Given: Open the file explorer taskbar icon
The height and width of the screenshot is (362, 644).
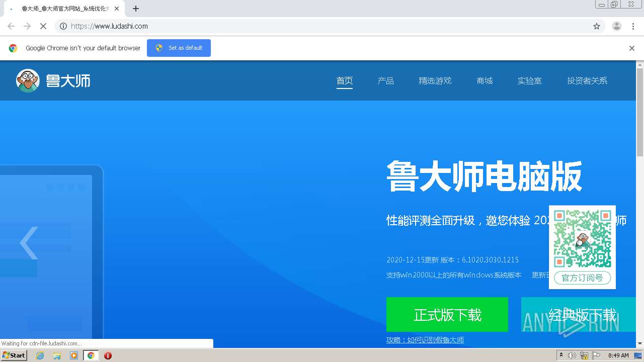Looking at the screenshot, I should (57, 355).
